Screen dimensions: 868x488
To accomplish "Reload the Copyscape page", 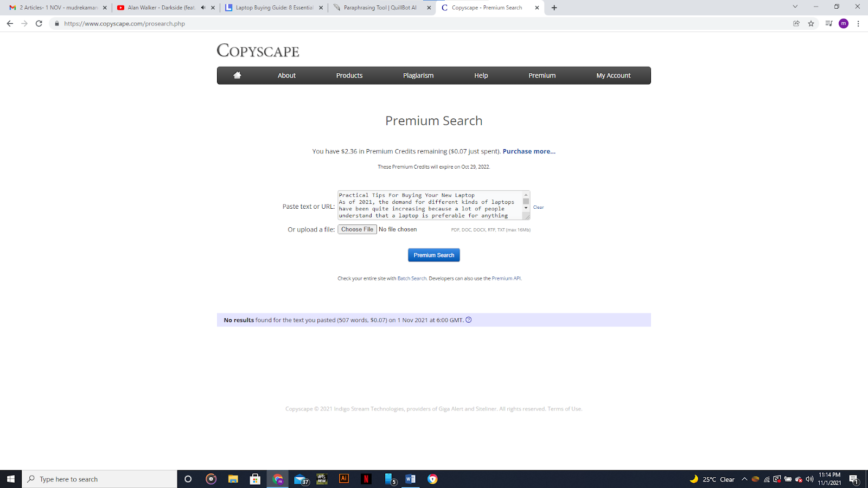I will click(39, 23).
